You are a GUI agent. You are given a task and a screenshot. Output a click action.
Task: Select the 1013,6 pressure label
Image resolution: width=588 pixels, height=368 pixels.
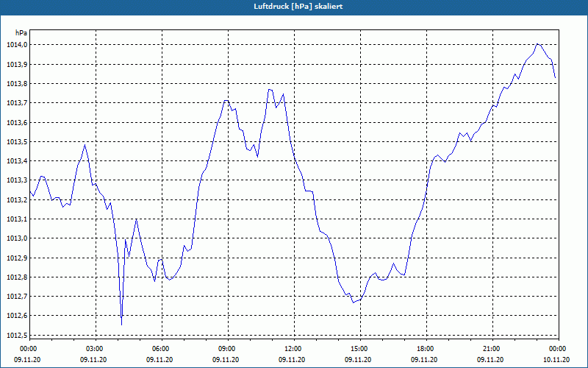pyautogui.click(x=17, y=122)
